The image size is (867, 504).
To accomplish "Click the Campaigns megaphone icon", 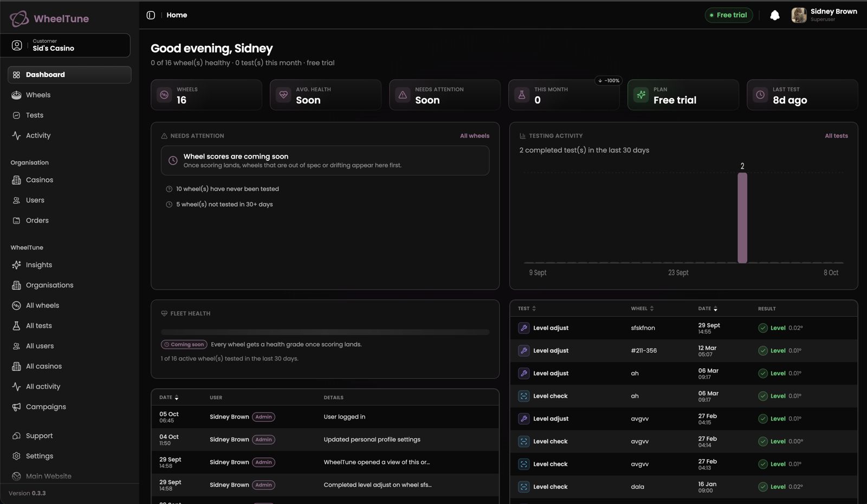I will click(x=16, y=407).
